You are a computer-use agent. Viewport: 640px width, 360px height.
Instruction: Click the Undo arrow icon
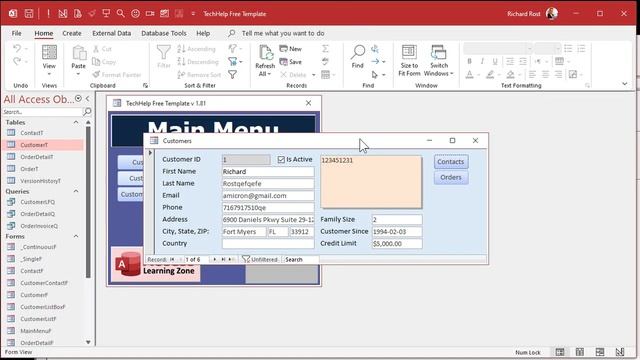[17, 49]
